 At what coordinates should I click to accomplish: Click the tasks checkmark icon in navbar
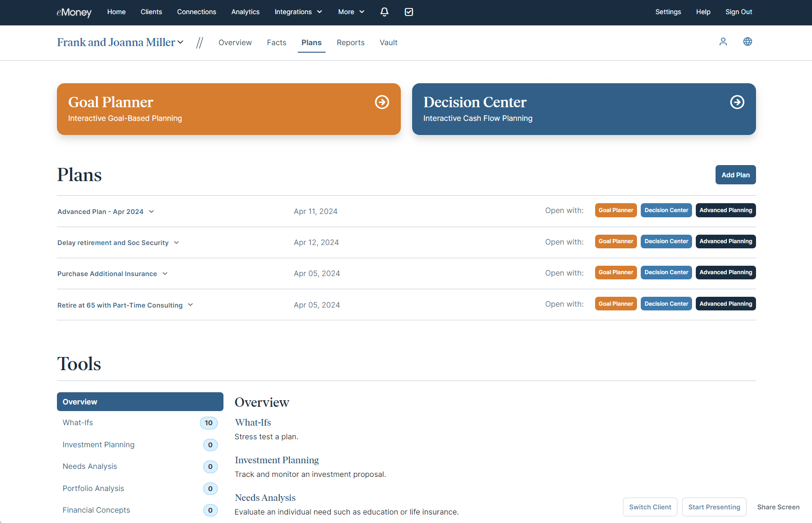point(409,12)
